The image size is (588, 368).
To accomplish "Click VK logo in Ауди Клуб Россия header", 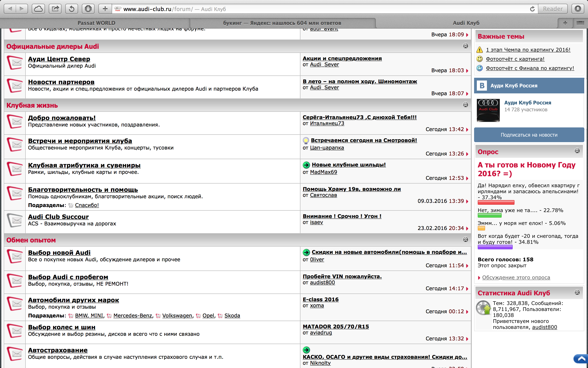I will 482,86.
